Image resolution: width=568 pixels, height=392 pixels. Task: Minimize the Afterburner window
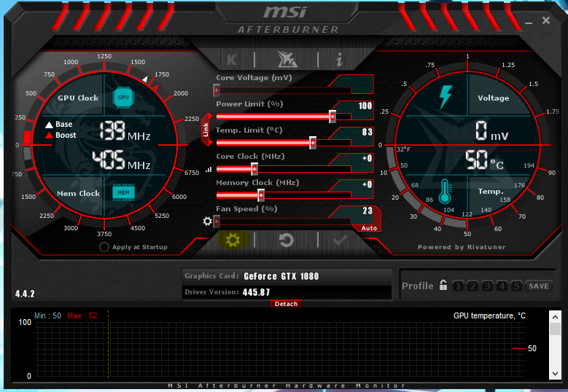click(529, 23)
